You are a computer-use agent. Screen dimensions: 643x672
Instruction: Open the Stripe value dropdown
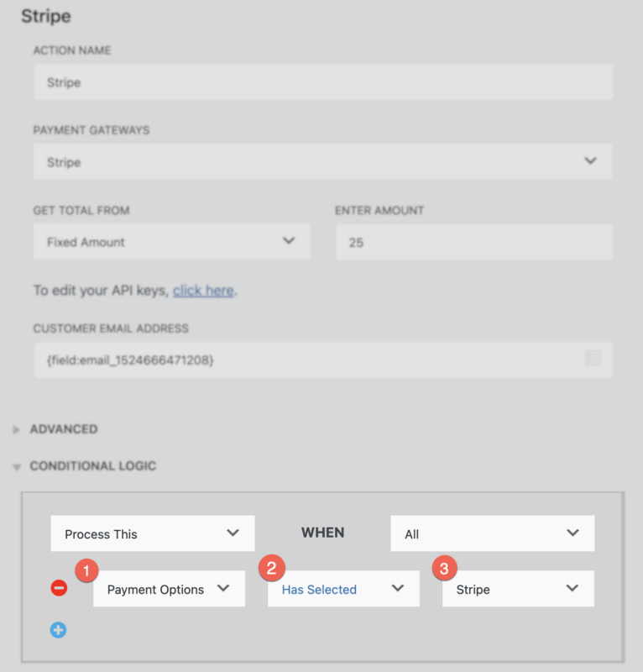coord(517,589)
